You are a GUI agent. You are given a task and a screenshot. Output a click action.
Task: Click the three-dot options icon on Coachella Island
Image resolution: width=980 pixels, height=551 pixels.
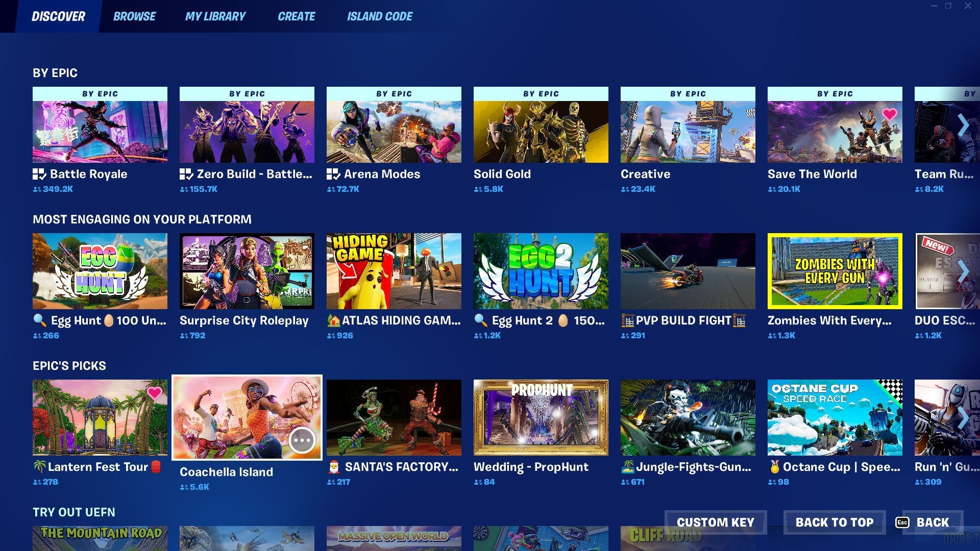[x=302, y=440]
